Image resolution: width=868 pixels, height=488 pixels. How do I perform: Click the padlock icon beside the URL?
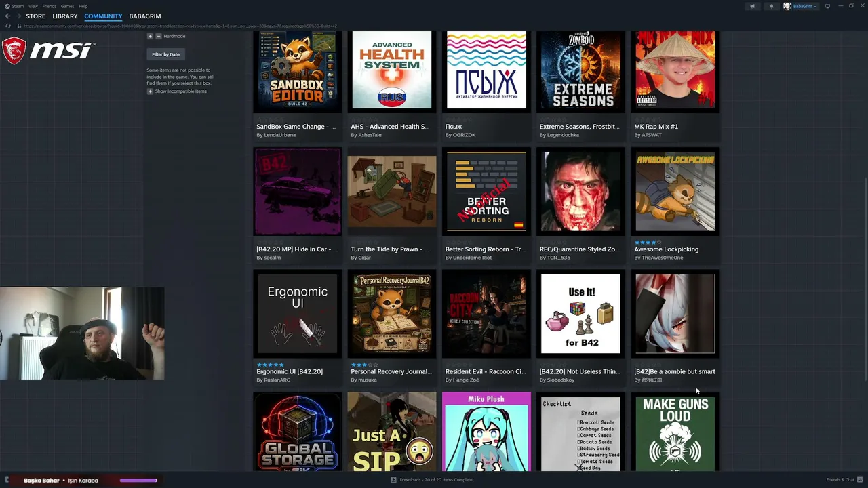(x=19, y=26)
